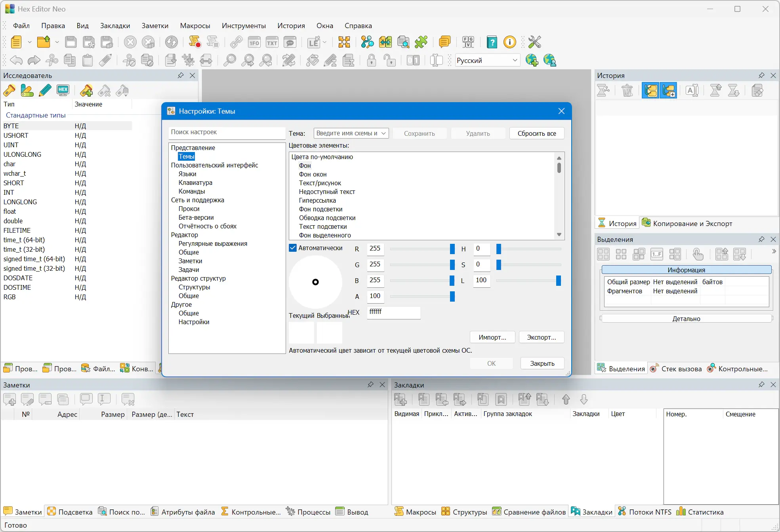This screenshot has width=780, height=532.
Task: Click the Save file toolbar icon
Action: tap(71, 42)
